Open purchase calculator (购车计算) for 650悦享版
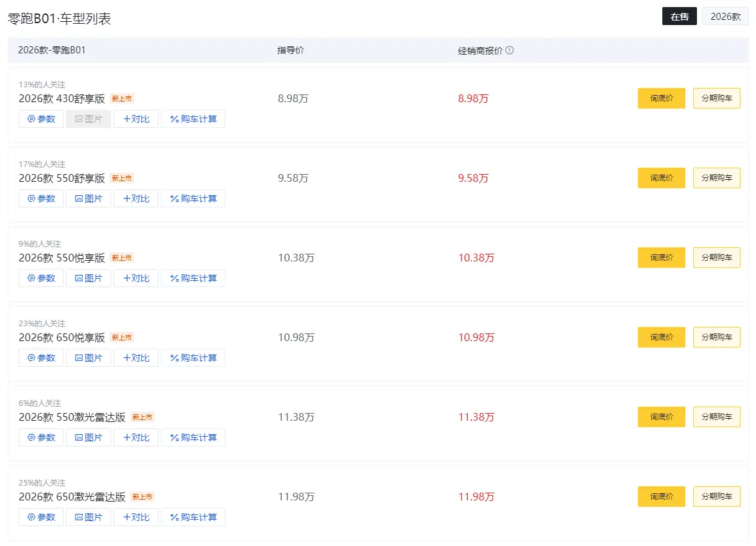756x546 pixels. pyautogui.click(x=193, y=358)
